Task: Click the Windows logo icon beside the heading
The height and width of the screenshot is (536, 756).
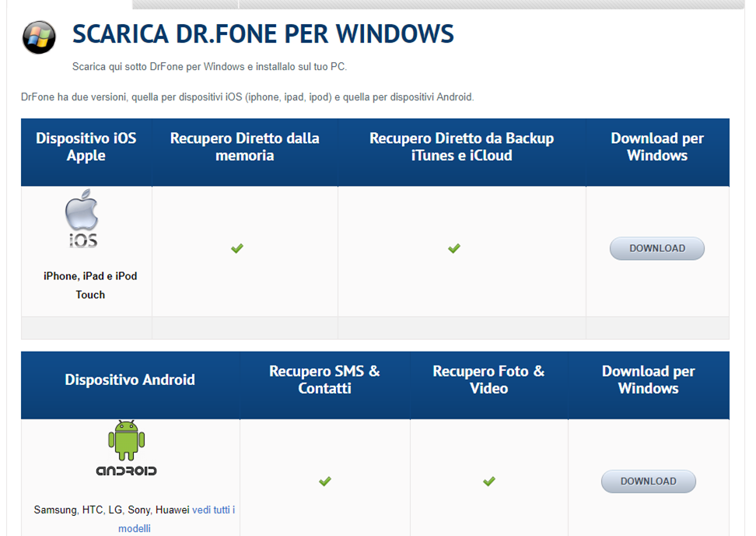Action: click(39, 37)
